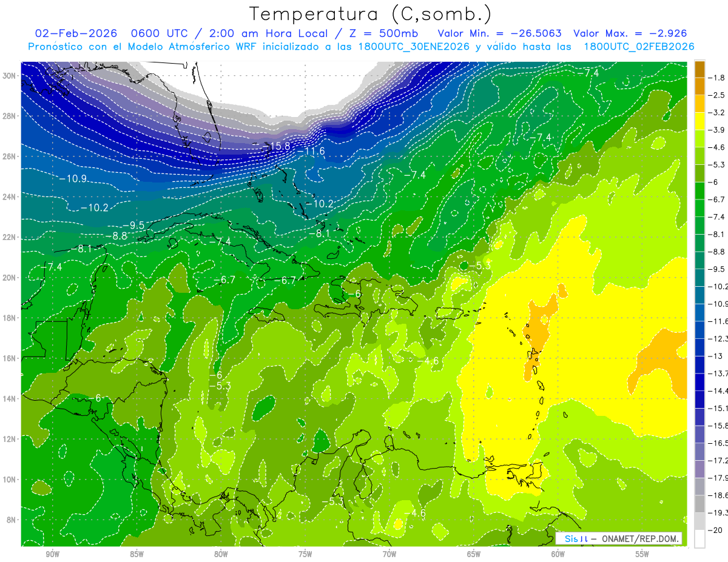Click the '-10.9' contour label on the map
The height and width of the screenshot is (562, 728).
(73, 178)
